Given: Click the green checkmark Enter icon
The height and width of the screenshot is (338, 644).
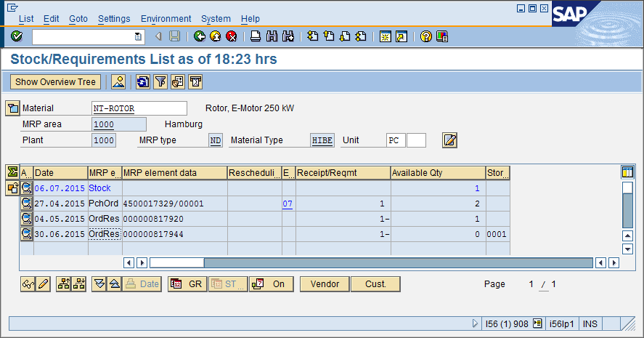Looking at the screenshot, I should 17,36.
